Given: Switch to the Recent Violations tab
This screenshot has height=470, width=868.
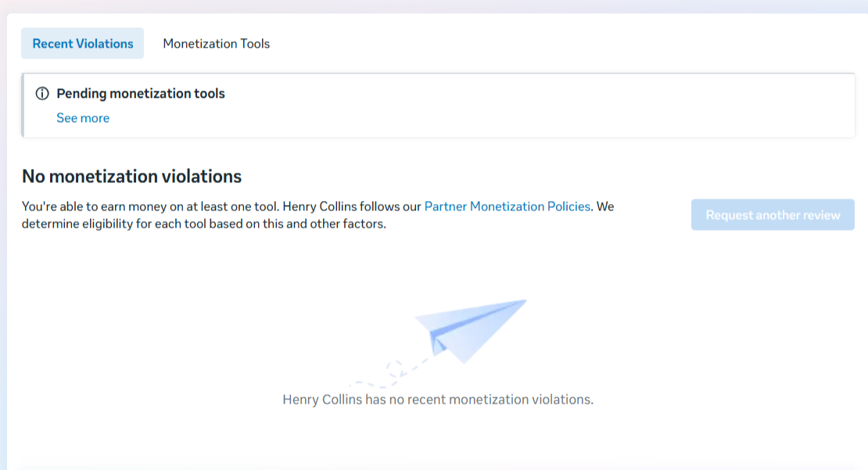Looking at the screenshot, I should pos(82,43).
